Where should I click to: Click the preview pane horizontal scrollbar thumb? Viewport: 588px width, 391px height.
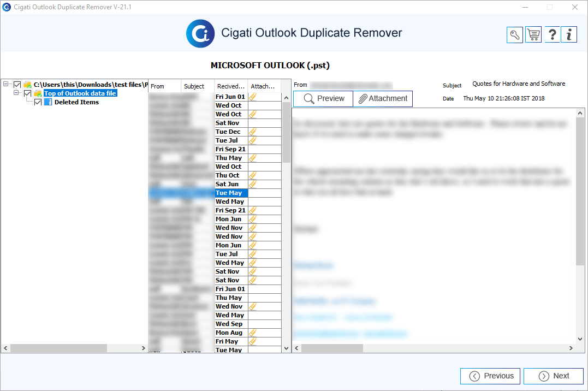click(332, 348)
